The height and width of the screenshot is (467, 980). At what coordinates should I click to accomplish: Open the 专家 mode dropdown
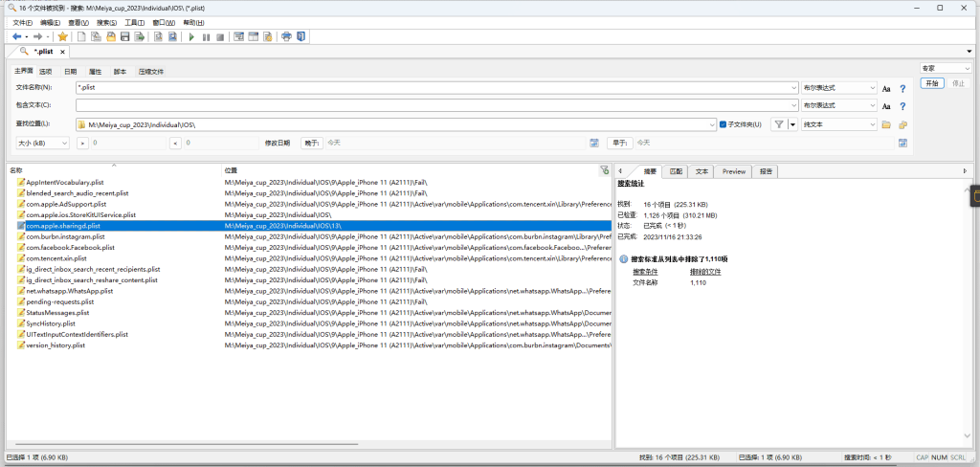[944, 68]
